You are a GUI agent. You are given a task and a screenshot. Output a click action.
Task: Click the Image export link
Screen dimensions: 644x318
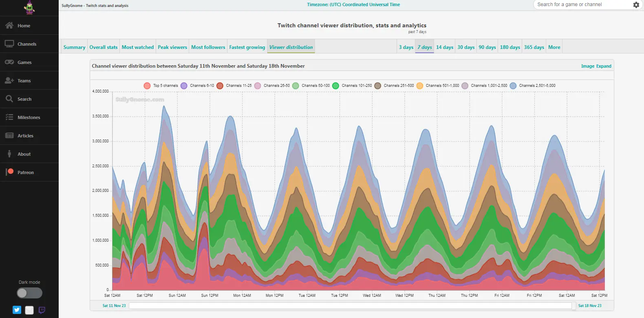tap(587, 66)
